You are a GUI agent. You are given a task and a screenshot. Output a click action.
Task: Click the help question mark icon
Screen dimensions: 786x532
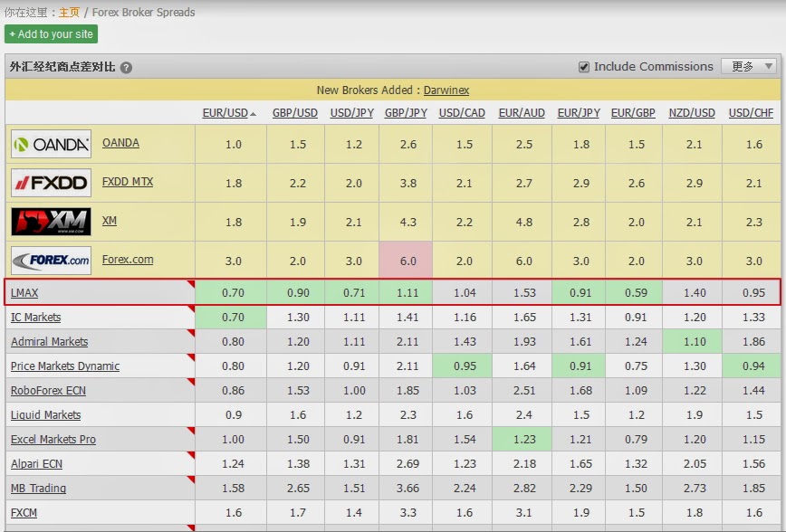127,68
